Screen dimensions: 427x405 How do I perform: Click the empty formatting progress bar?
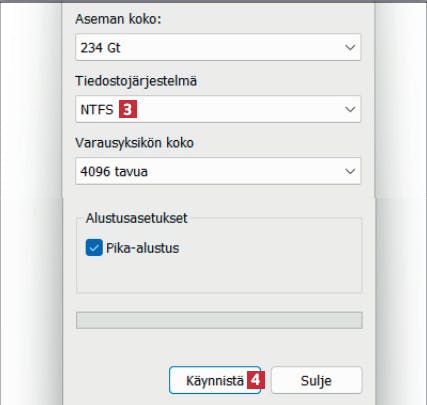(219, 320)
